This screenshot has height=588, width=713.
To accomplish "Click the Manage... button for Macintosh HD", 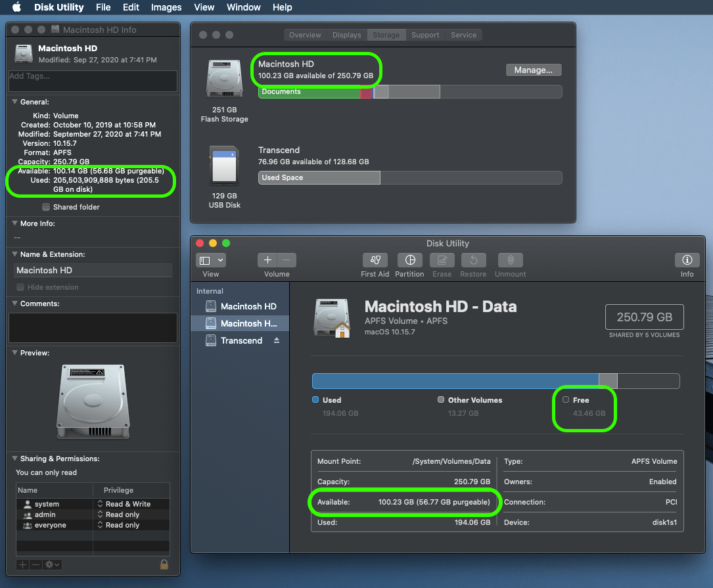I will click(534, 70).
